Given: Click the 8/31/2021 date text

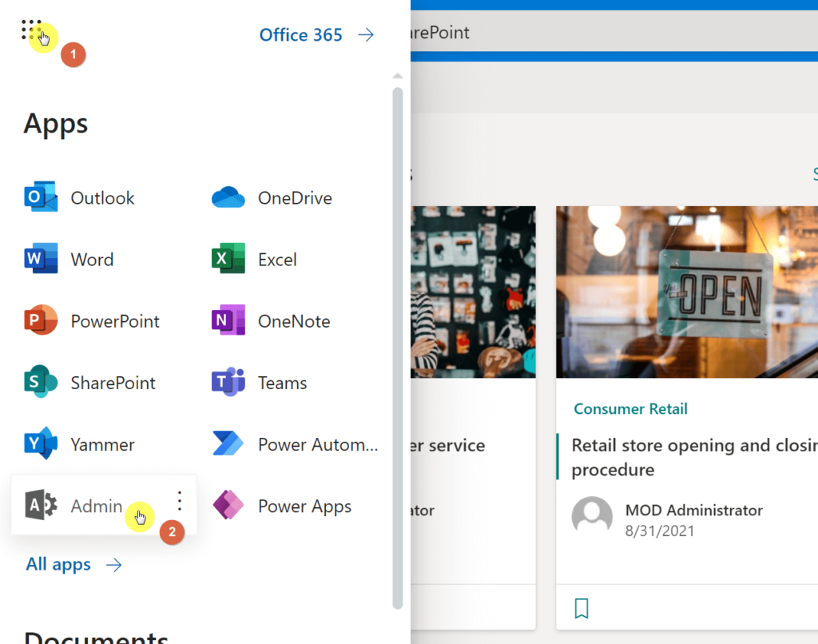Looking at the screenshot, I should [x=659, y=531].
